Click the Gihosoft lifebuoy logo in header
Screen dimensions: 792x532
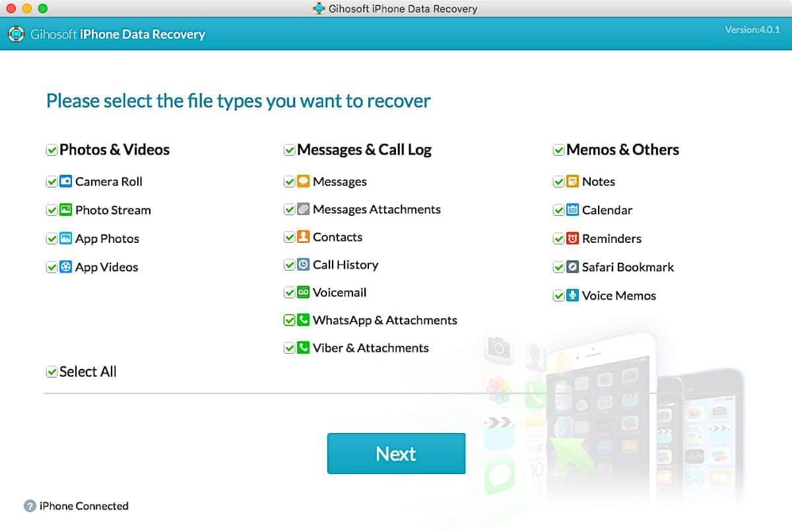tap(16, 34)
